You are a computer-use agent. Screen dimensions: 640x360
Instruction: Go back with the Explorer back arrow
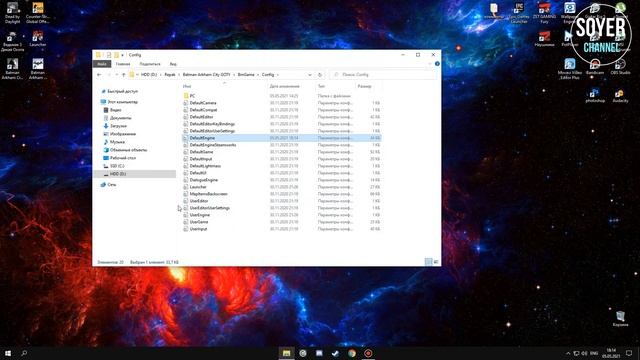pyautogui.click(x=99, y=75)
